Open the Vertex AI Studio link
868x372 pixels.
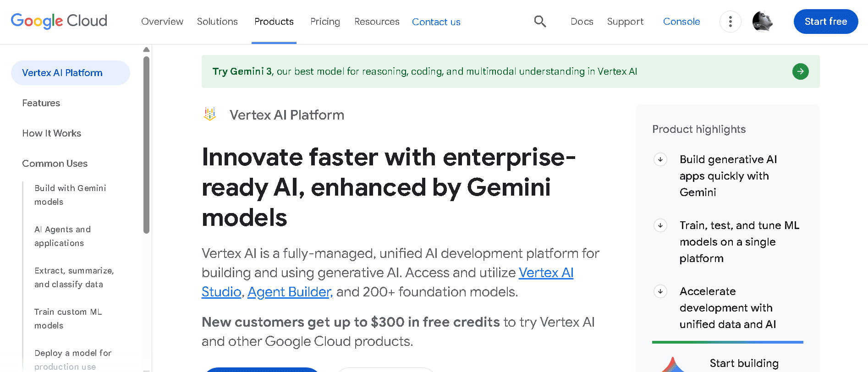[x=546, y=273]
